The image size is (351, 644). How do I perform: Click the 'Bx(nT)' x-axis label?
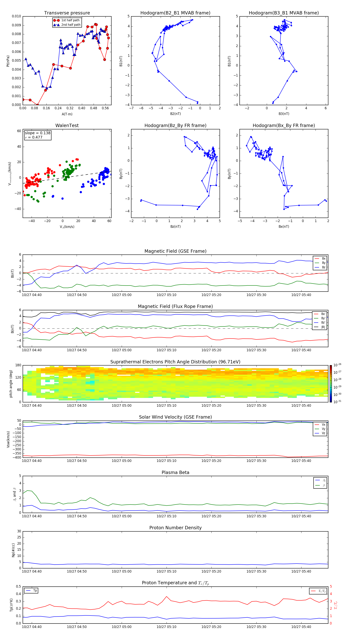pos(284,227)
